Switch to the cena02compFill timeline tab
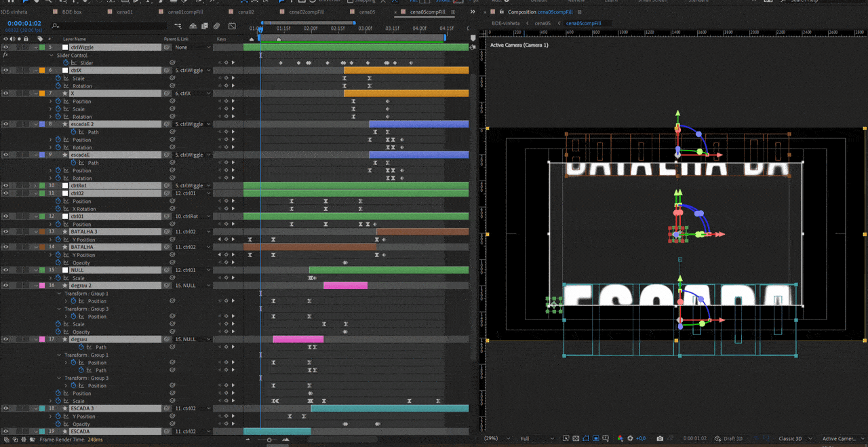 coord(307,12)
